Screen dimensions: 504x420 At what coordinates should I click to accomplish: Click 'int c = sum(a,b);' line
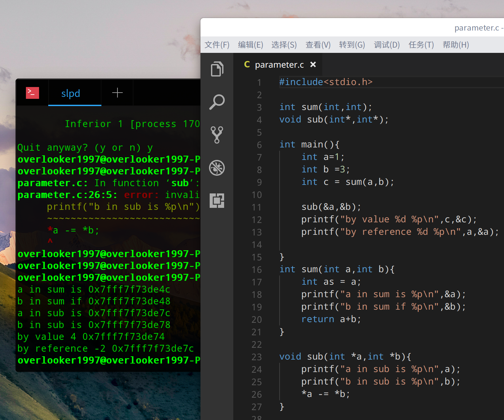348,182
